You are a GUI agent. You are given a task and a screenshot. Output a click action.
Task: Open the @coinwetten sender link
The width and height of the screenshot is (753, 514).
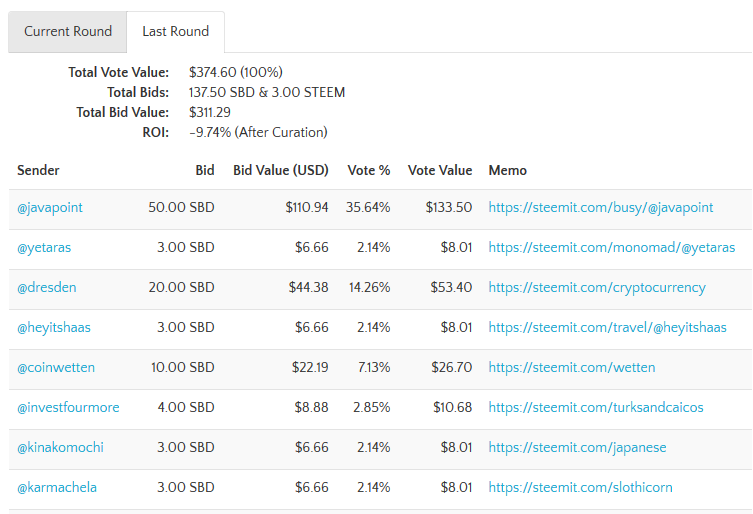[x=56, y=368]
